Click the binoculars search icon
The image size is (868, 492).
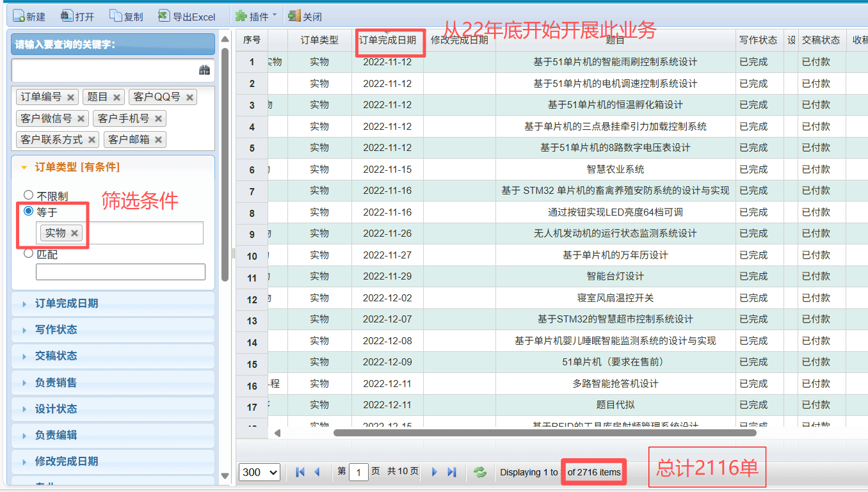204,70
